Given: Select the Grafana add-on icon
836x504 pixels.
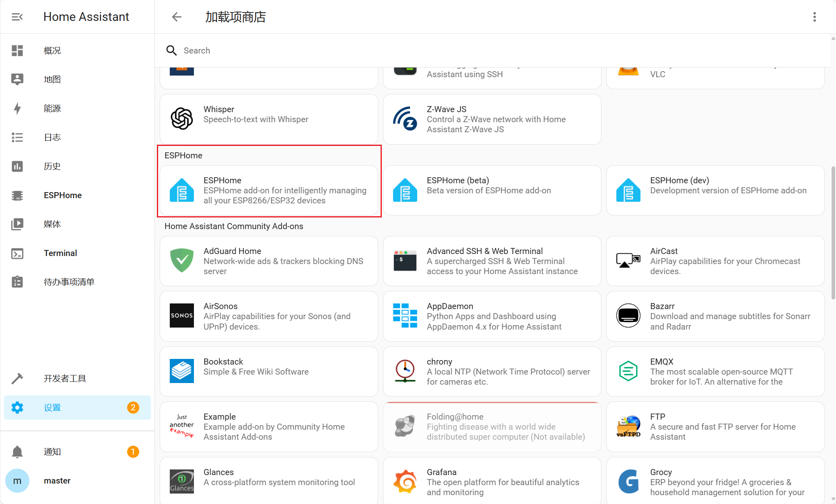Looking at the screenshot, I should 405,481.
